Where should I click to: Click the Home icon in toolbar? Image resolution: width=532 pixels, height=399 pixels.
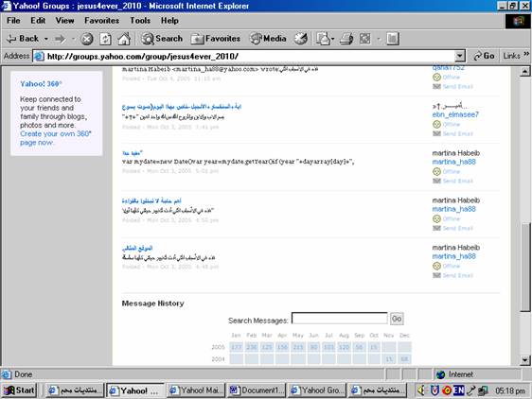124,39
